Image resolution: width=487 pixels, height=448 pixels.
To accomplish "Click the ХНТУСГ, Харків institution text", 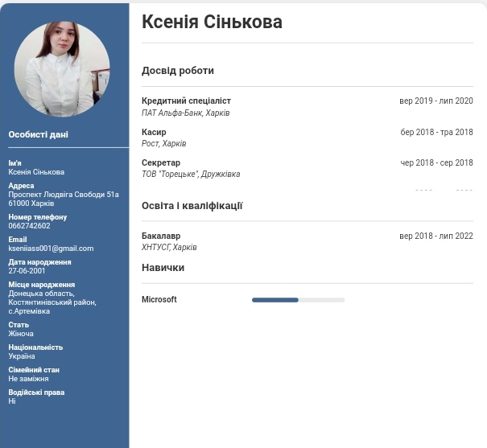I will 169,248.
